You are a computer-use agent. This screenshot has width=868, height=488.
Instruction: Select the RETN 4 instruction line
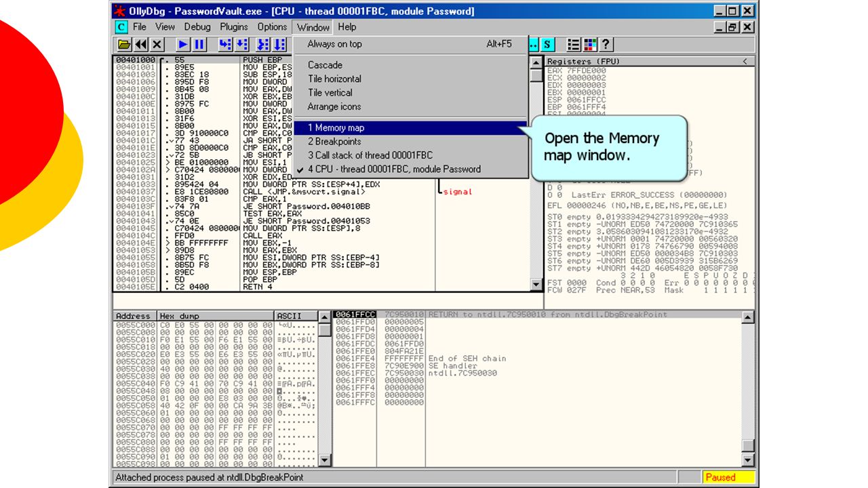click(x=262, y=287)
